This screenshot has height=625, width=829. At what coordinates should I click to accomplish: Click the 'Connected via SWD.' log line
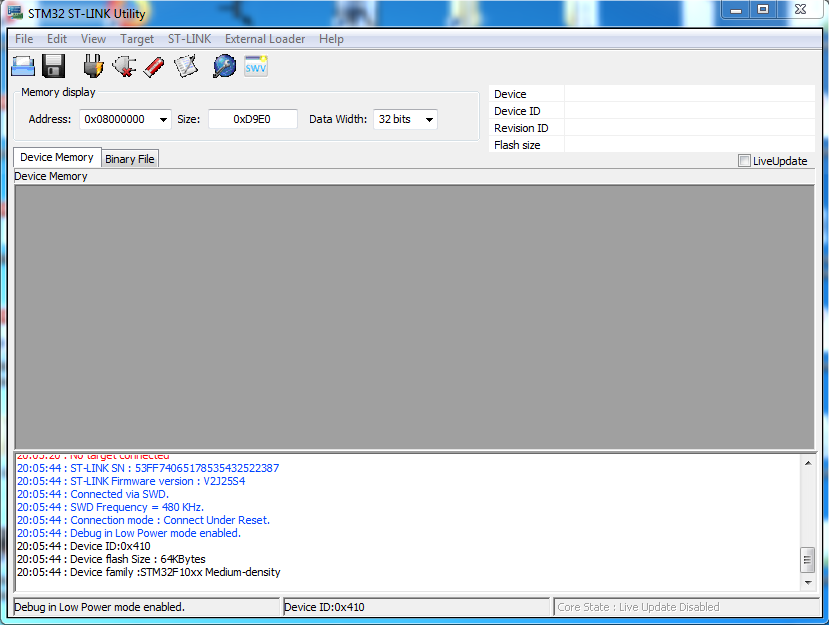click(x=93, y=494)
